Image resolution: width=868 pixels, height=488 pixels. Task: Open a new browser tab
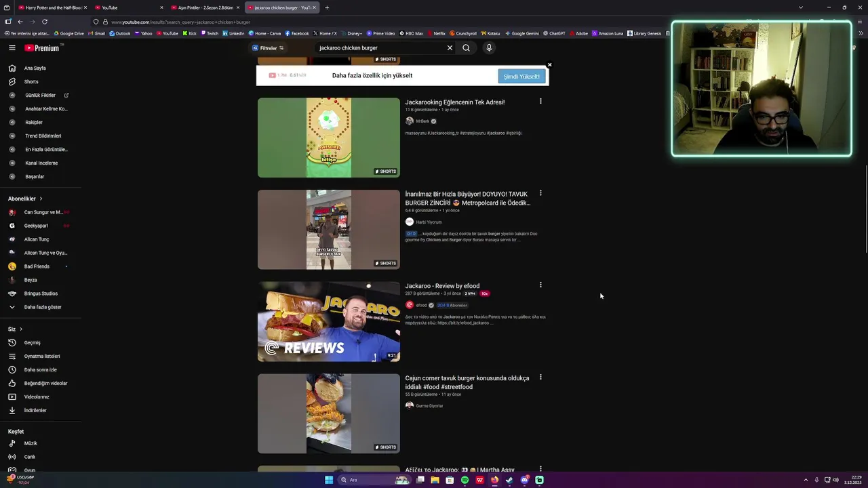[327, 7]
